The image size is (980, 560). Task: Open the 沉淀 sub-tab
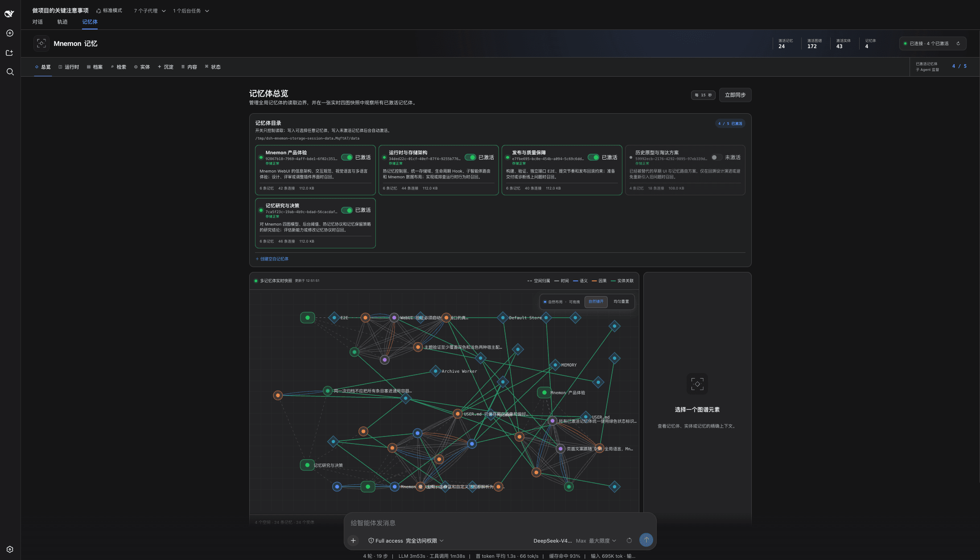(165, 67)
